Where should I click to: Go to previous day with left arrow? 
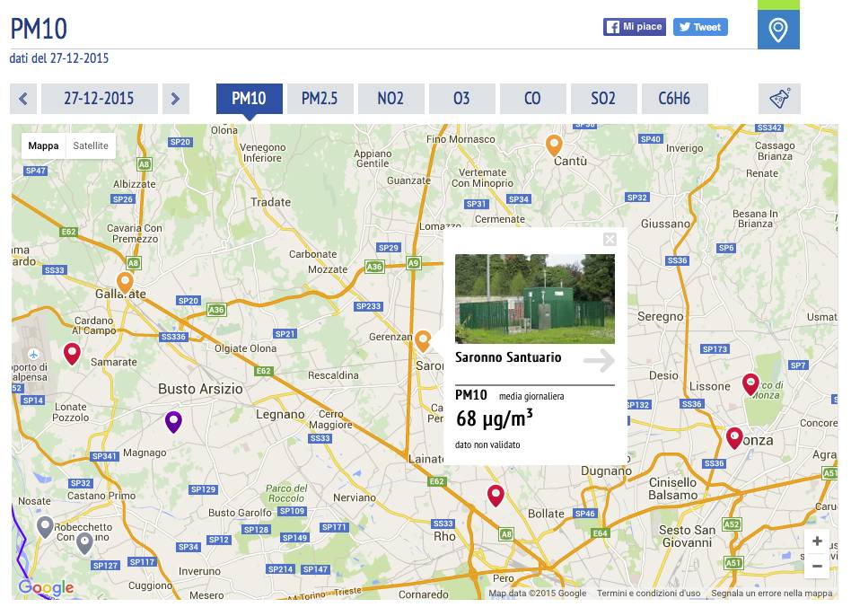(x=23, y=99)
